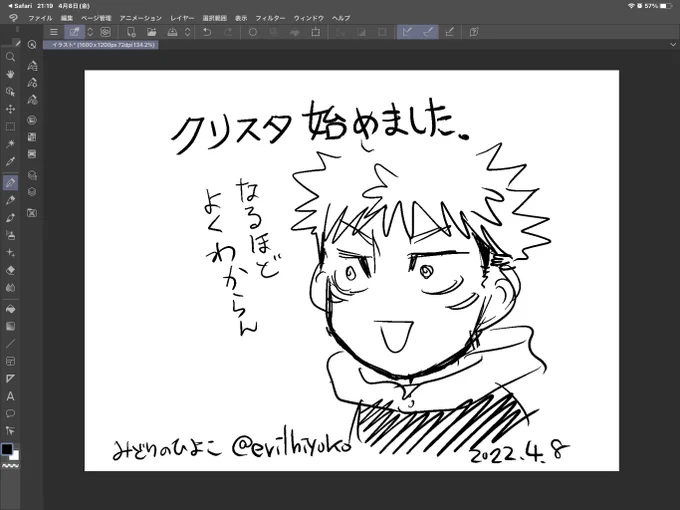Select the Airbrush tool
This screenshot has height=510, width=680.
[x=10, y=235]
